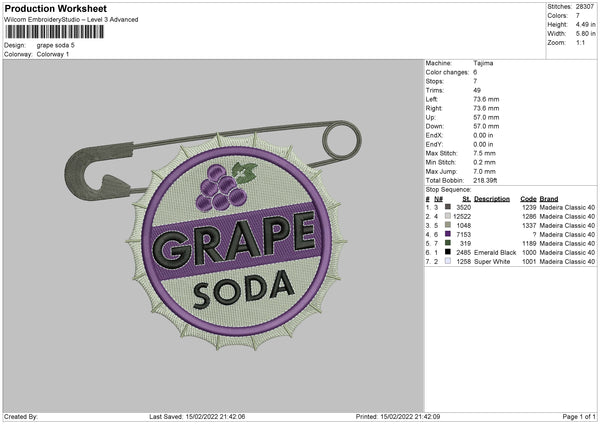Click the 'Super White' description text

point(492,262)
